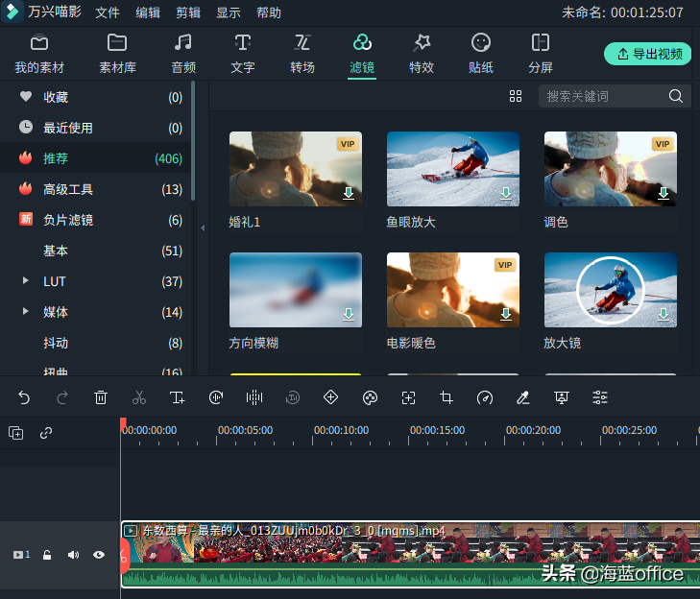This screenshot has height=599, width=700.
Task: Select the 放大镜 filter thumbnail
Action: pyautogui.click(x=611, y=290)
